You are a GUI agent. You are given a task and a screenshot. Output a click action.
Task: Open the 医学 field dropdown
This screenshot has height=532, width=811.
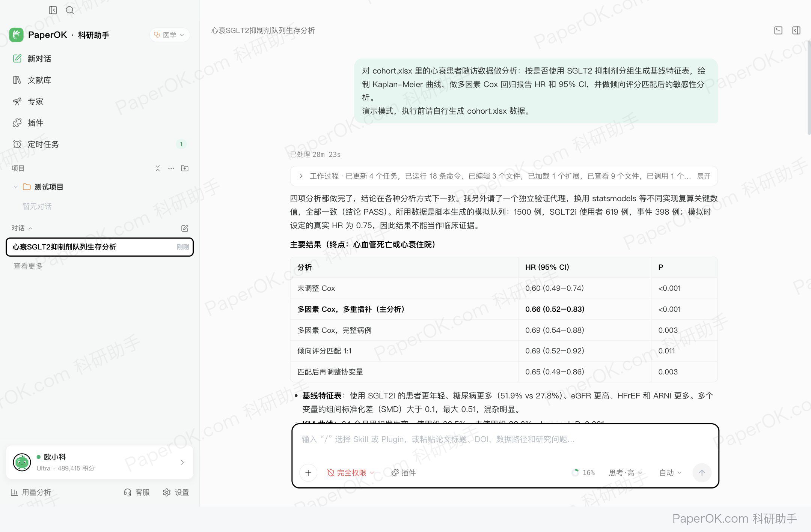tap(169, 35)
